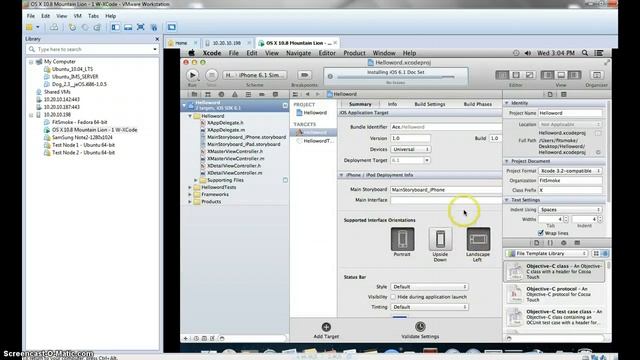Image resolution: width=640 pixels, height=360 pixels.
Task: Hide the Utilities pane view icon
Action: pos(574,75)
